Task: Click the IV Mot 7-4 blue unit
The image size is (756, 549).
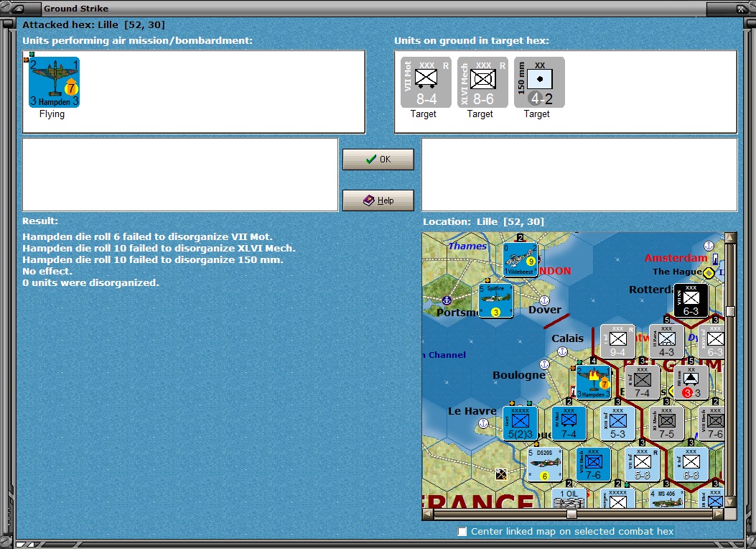Action: (x=569, y=423)
